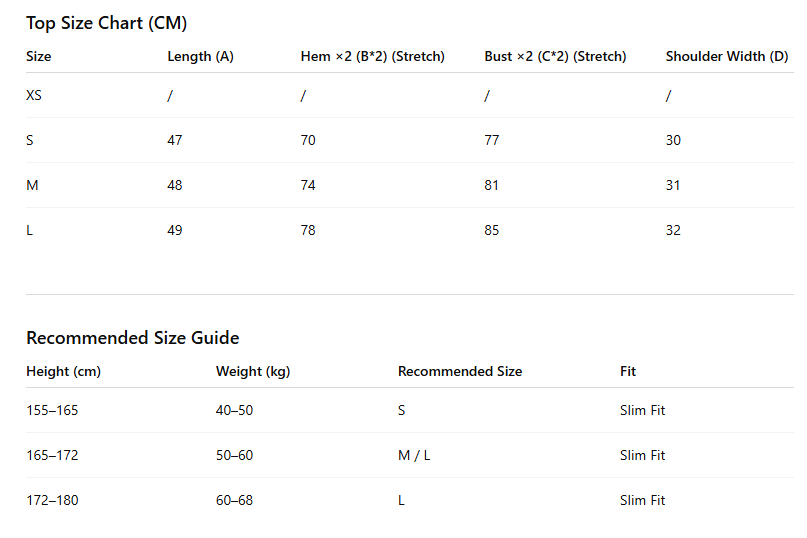Click the Fit column header
Image resolution: width=807 pixels, height=538 pixels.
click(628, 371)
